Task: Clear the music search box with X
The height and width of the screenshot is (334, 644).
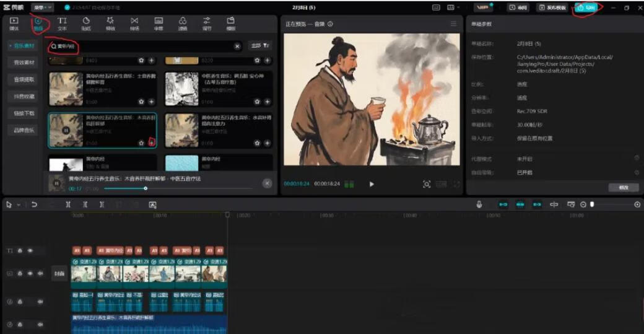Action: click(x=237, y=46)
